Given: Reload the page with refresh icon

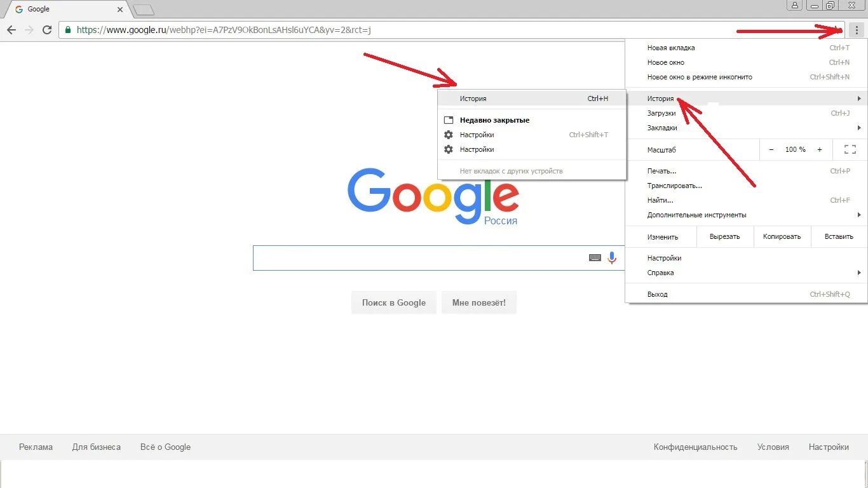Looking at the screenshot, I should (46, 30).
